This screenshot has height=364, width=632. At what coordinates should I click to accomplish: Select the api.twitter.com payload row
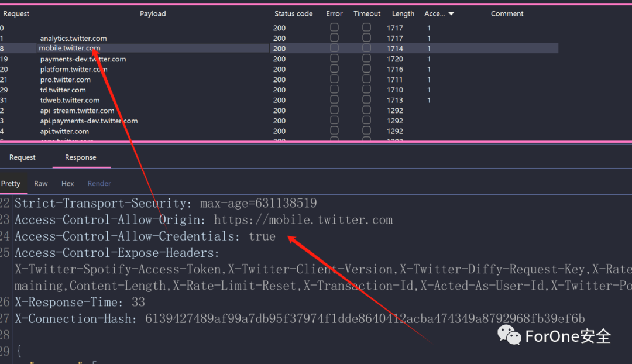[x=64, y=132]
